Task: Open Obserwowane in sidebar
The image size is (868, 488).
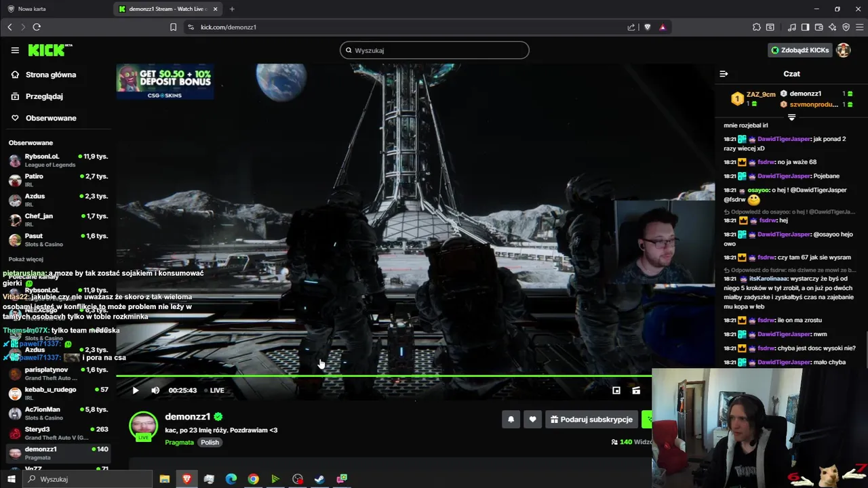Action: pyautogui.click(x=43, y=118)
